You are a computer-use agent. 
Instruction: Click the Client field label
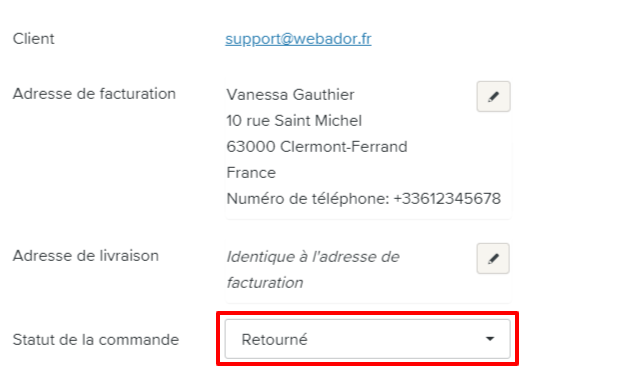33,39
